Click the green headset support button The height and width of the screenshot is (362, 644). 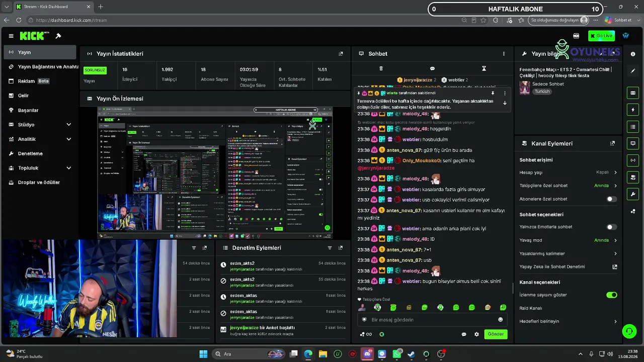click(629, 331)
